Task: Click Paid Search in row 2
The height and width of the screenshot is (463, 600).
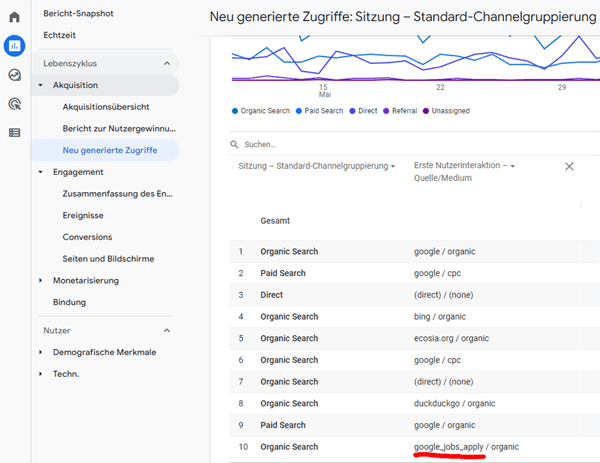Action: [283, 273]
